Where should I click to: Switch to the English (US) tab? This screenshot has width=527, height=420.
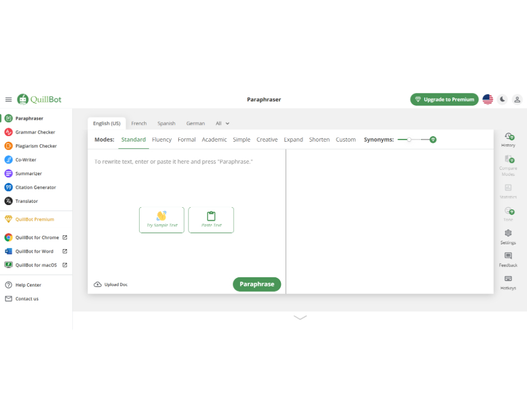[x=107, y=123]
